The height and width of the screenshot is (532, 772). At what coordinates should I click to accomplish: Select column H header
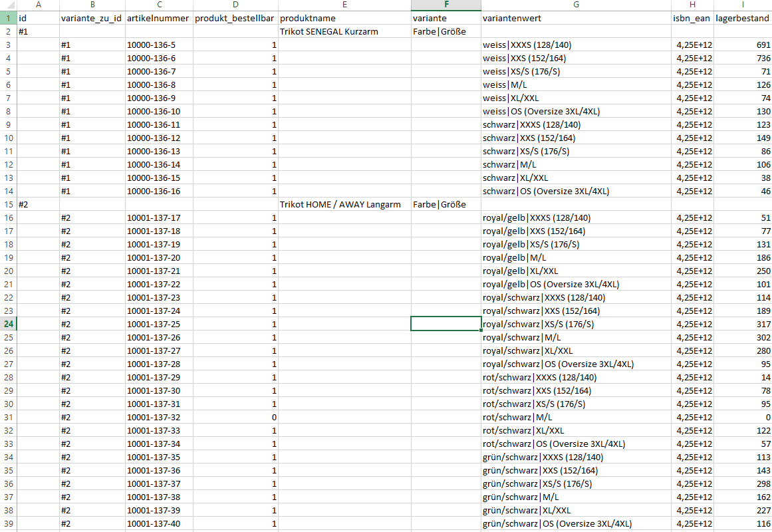692,5
